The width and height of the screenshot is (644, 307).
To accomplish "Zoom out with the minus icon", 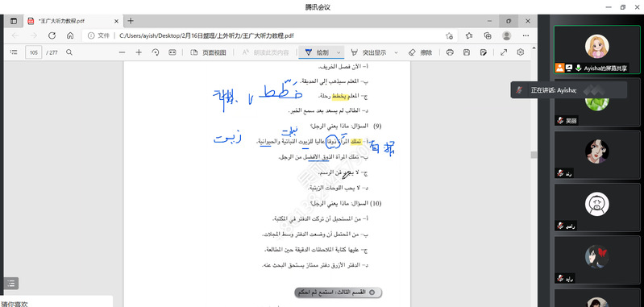I will 122,52.
